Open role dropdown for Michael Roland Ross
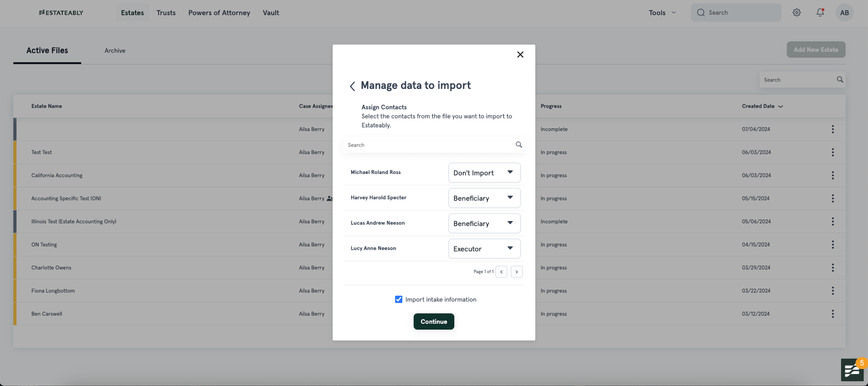Viewport: 868px width, 386px height. [484, 173]
